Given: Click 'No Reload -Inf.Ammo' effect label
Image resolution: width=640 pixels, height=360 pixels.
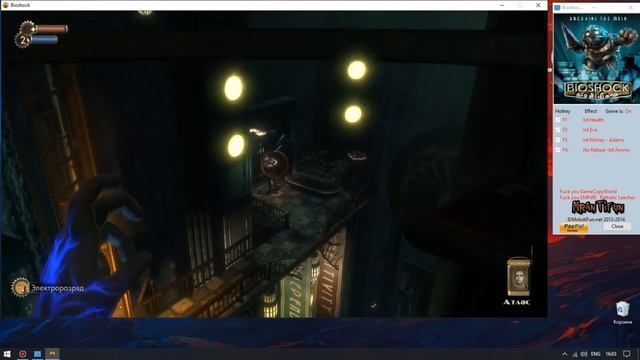Looking at the screenshot, I should pos(606,150).
